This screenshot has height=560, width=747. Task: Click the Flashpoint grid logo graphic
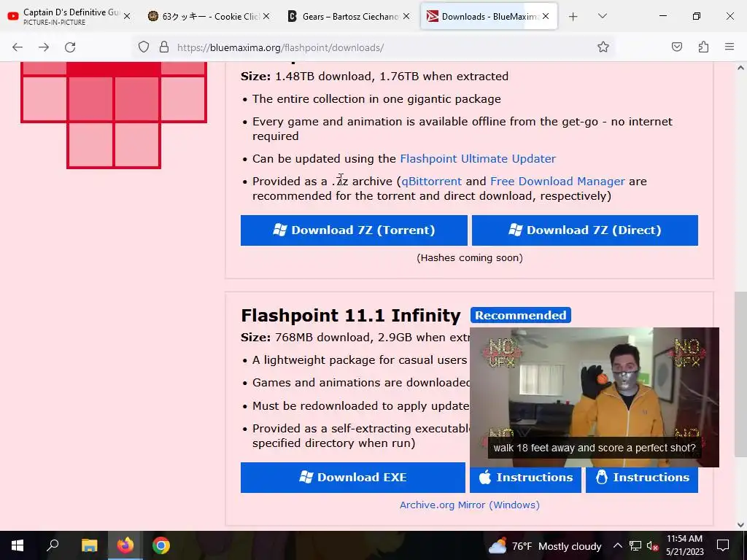tap(113, 115)
